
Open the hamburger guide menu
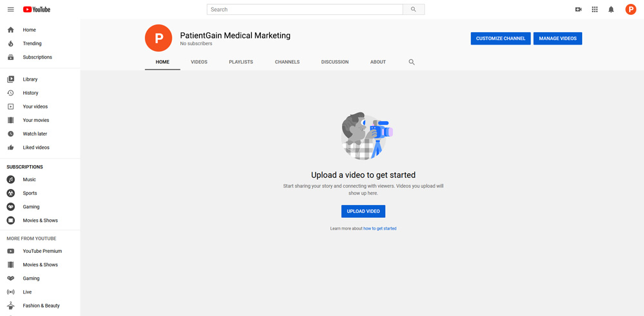(11, 10)
